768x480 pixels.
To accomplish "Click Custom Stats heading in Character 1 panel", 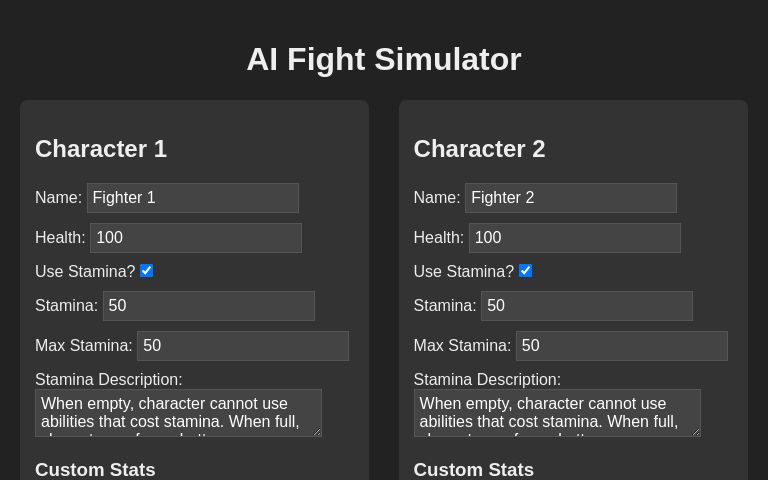I will coord(95,469).
